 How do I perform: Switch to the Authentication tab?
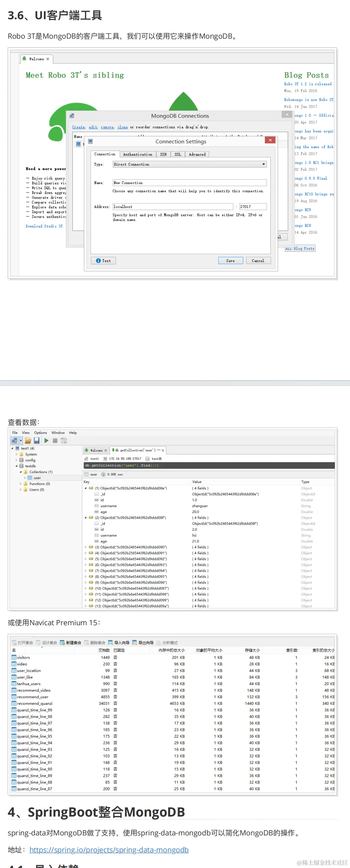point(138,154)
